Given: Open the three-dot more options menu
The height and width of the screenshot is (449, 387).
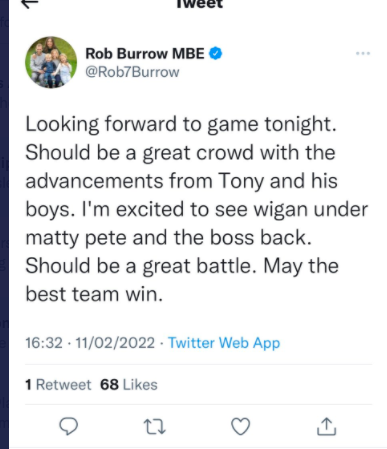Looking at the screenshot, I should tap(363, 53).
